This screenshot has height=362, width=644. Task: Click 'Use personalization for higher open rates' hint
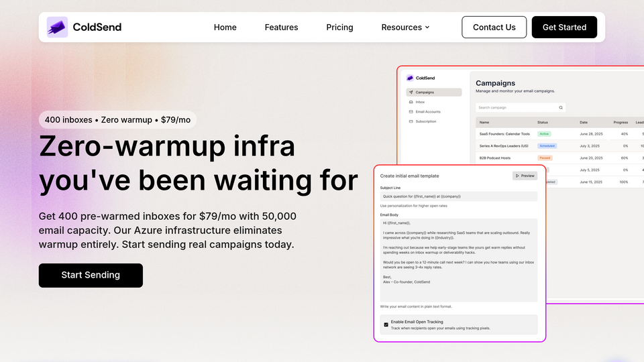414,206
